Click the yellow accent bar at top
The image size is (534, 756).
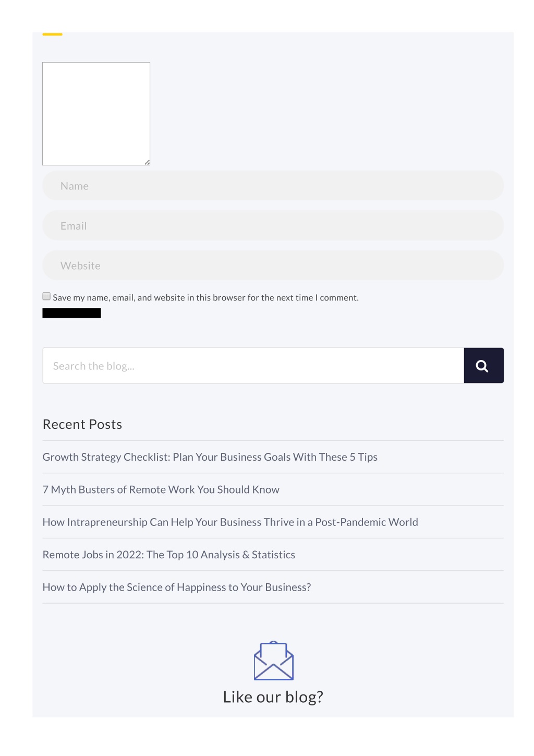pyautogui.click(x=52, y=34)
